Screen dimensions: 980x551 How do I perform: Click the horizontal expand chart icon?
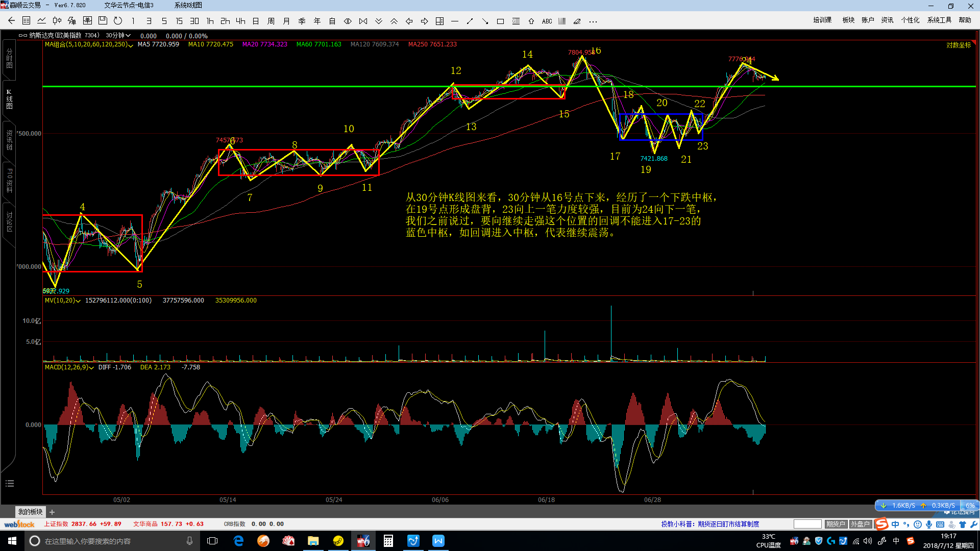tap(348, 21)
